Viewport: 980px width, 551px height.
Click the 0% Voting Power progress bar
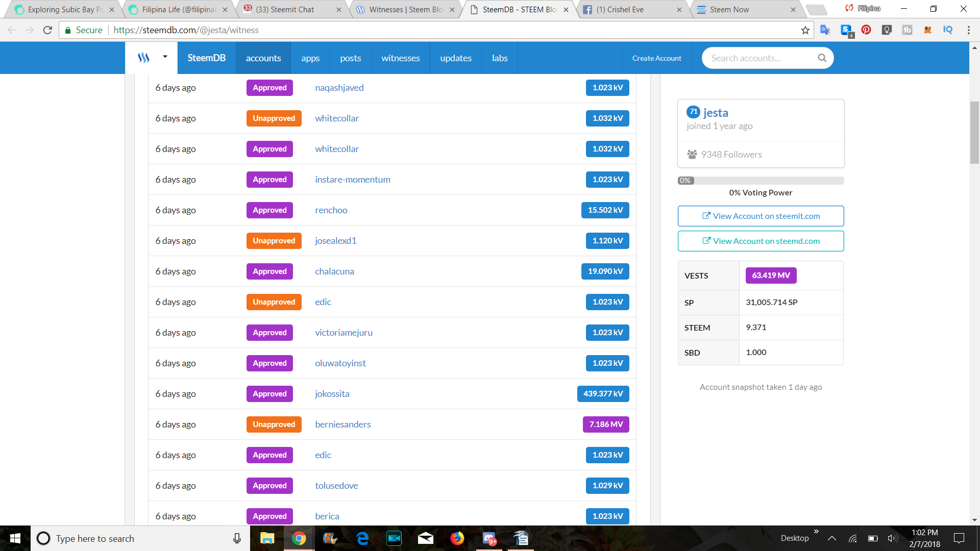(760, 180)
